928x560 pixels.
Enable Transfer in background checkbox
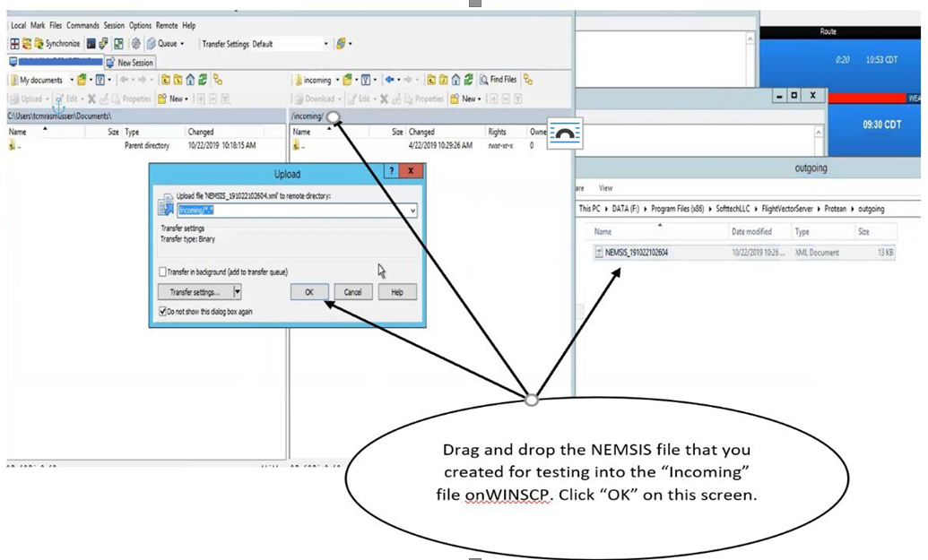(x=163, y=272)
